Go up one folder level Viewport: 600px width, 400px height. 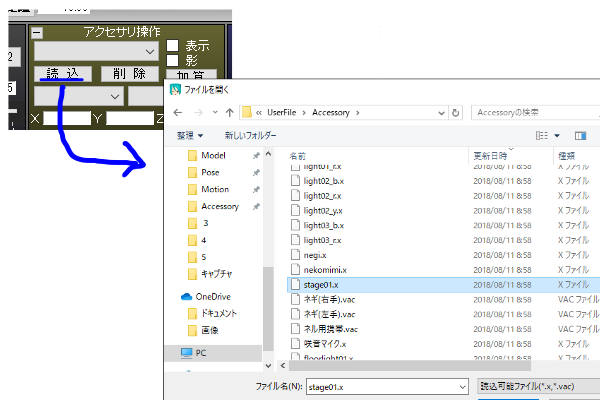pyautogui.click(x=230, y=113)
